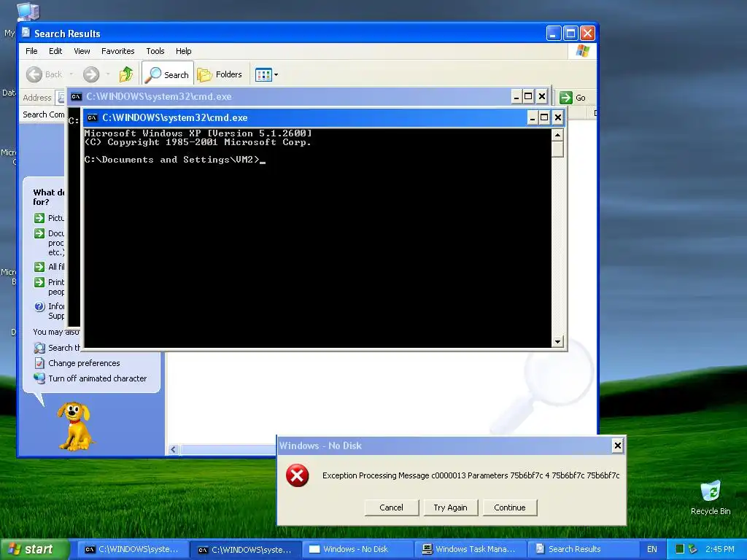747x560 pixels.
Task: Click the Search the Internet icon
Action: coord(39,348)
